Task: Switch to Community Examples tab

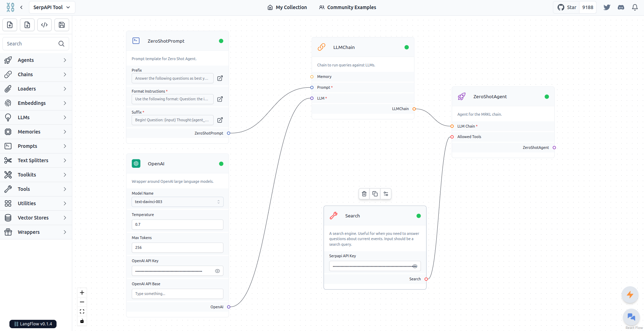Action: click(348, 7)
